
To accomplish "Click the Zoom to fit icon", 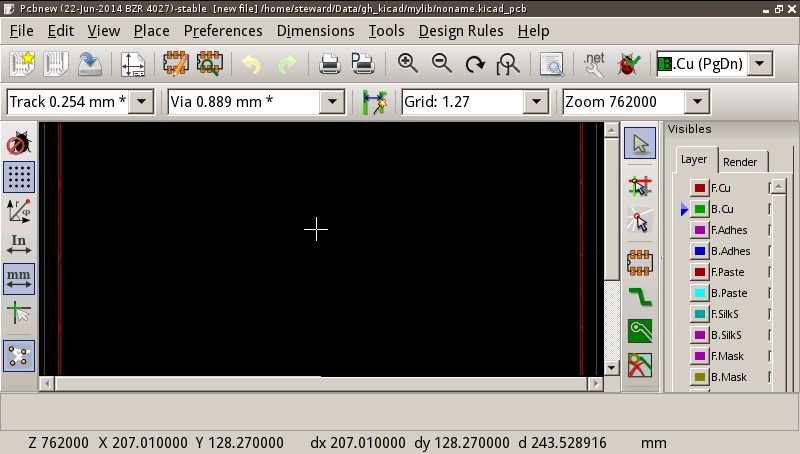I will [x=508, y=64].
